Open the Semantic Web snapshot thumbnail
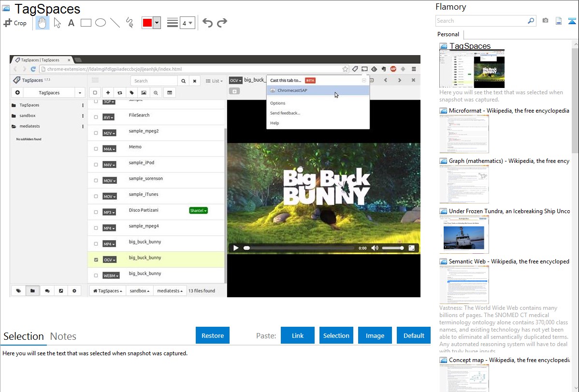 (464, 285)
